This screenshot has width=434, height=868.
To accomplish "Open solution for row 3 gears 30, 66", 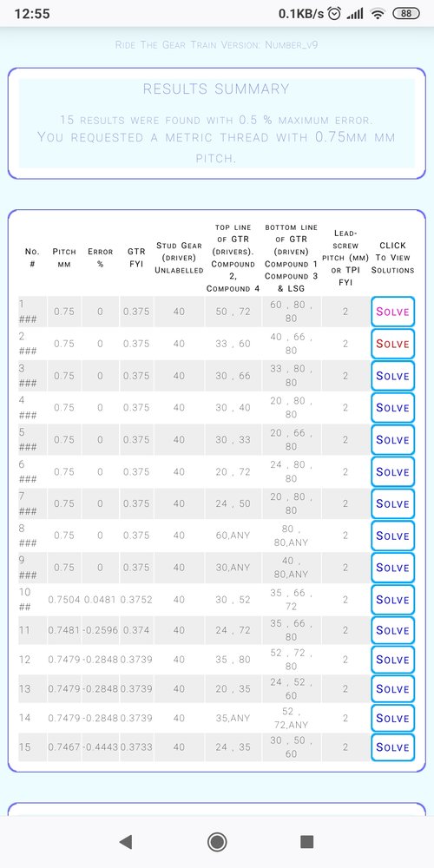I will [x=392, y=376].
